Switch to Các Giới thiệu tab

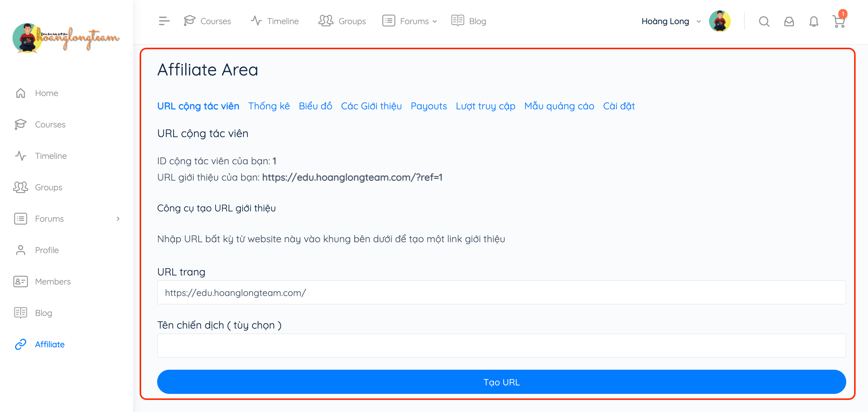click(x=371, y=106)
